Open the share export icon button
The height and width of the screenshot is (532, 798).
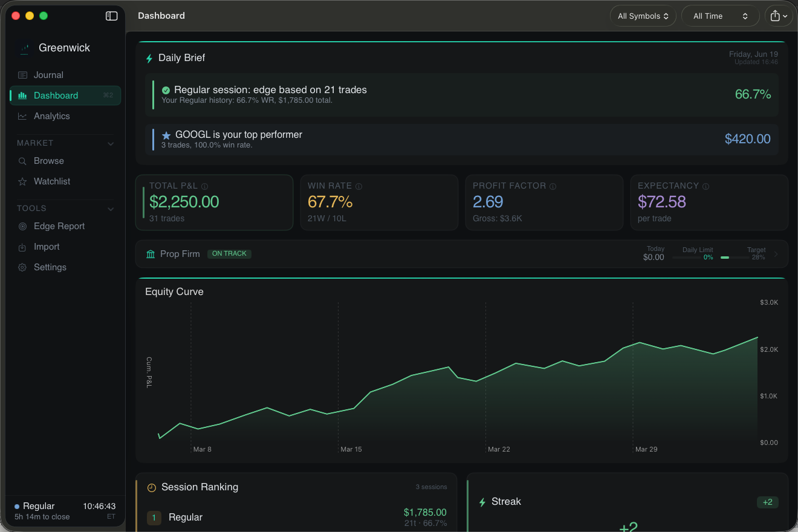pos(779,16)
